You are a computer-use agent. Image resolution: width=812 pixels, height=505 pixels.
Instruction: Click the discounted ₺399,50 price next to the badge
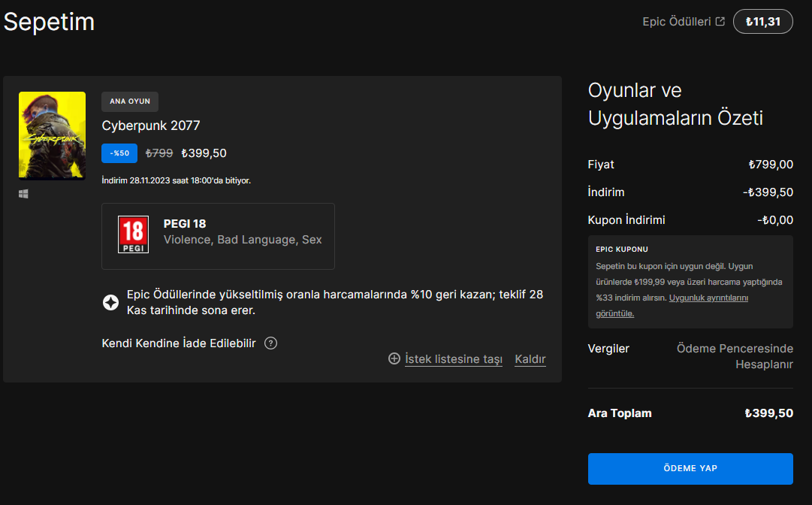click(204, 153)
